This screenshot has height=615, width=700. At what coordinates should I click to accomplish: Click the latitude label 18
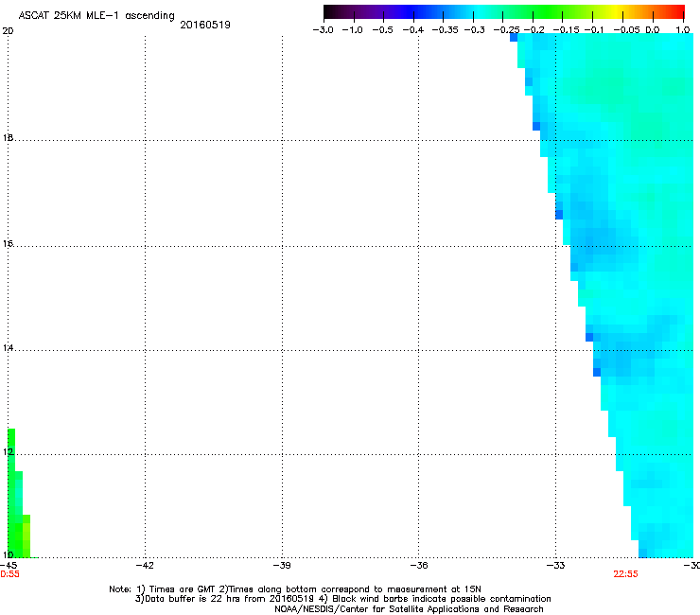8,137
